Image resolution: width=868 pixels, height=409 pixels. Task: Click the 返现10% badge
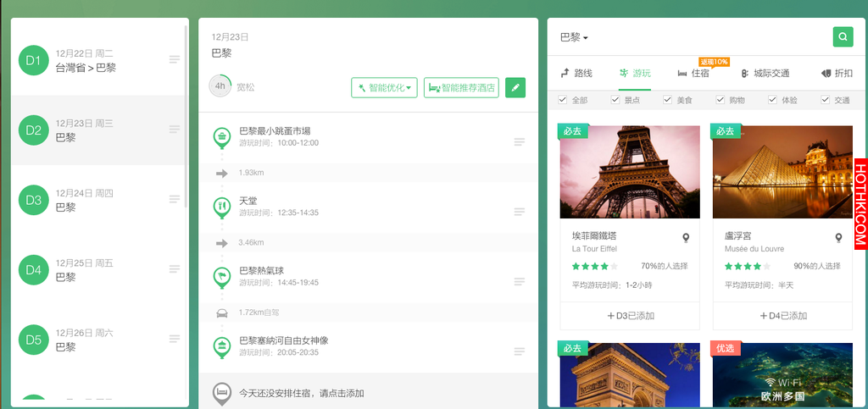click(715, 62)
